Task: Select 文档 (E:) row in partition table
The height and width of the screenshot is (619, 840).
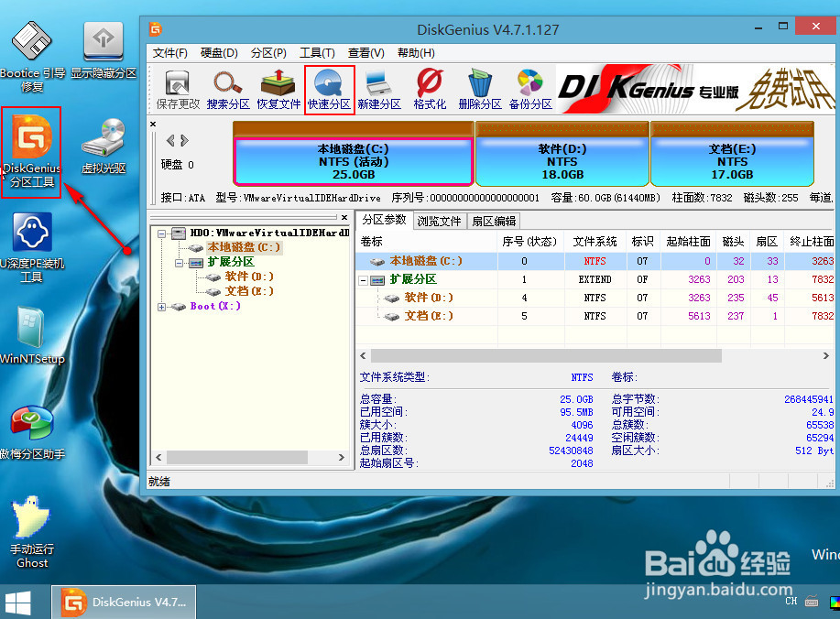Action: point(595,316)
